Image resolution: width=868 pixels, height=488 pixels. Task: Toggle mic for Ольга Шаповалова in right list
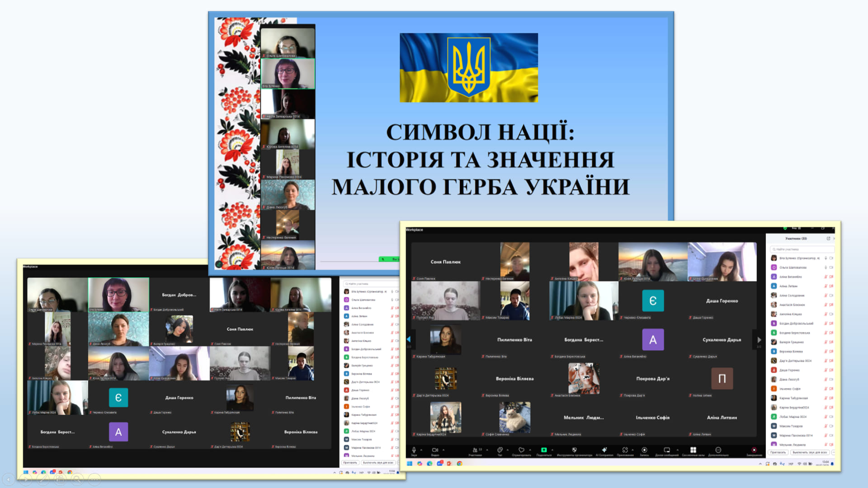tap(826, 267)
